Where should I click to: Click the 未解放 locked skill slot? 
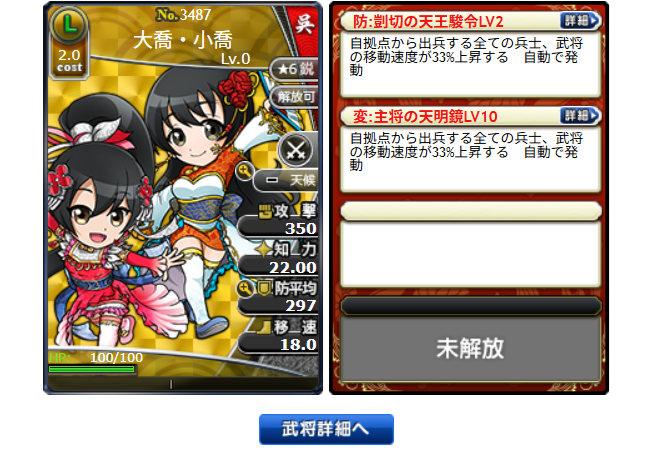(x=470, y=348)
